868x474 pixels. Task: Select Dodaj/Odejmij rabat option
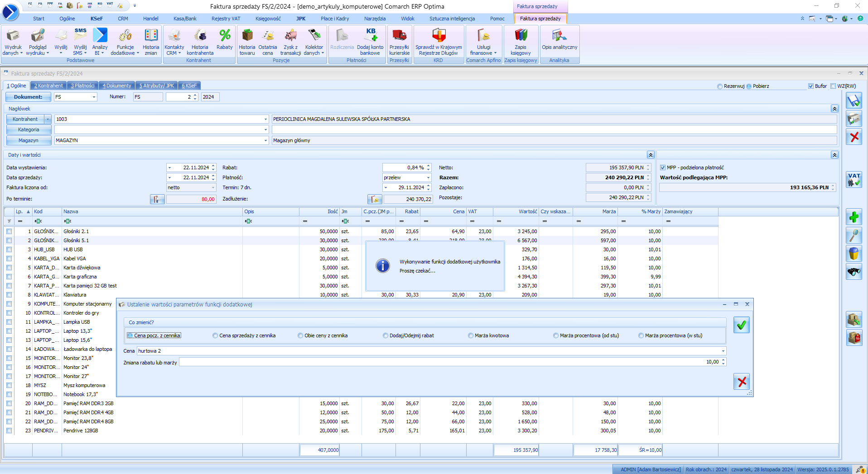pyautogui.click(x=408, y=335)
